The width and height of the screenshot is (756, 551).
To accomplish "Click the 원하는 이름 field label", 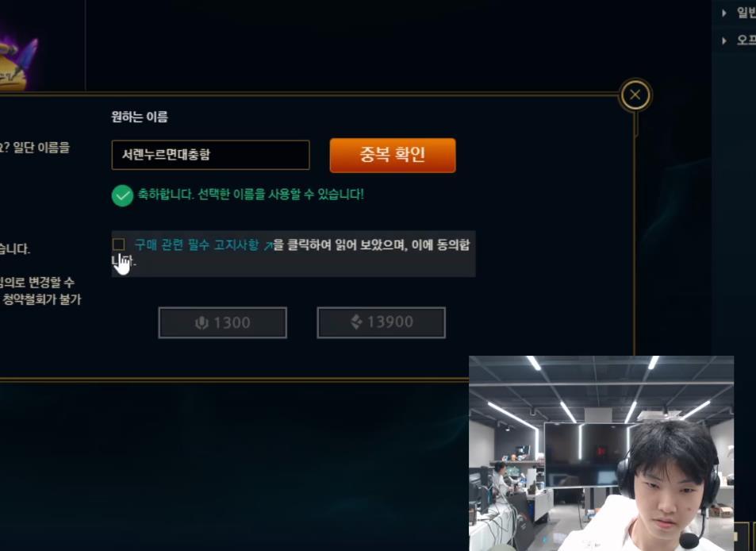I will click(140, 117).
